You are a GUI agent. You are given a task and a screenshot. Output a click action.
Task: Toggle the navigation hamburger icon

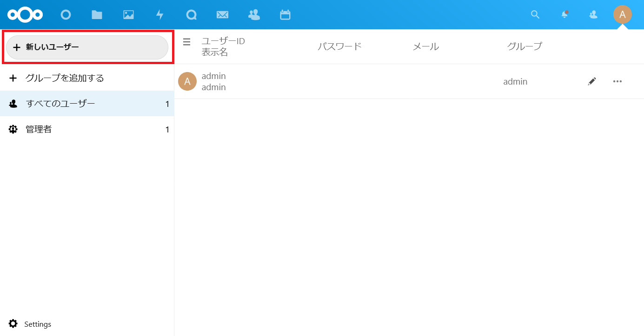point(186,42)
